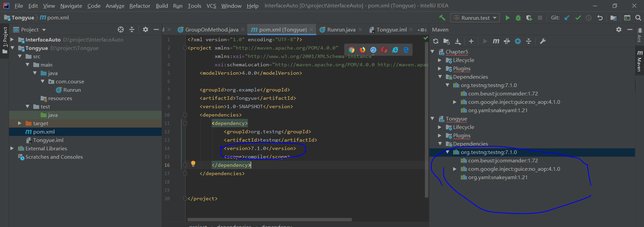Screen dimensions: 644x227
Task: Execute Maven Goal 'm' icon
Action: pyautogui.click(x=496, y=41)
